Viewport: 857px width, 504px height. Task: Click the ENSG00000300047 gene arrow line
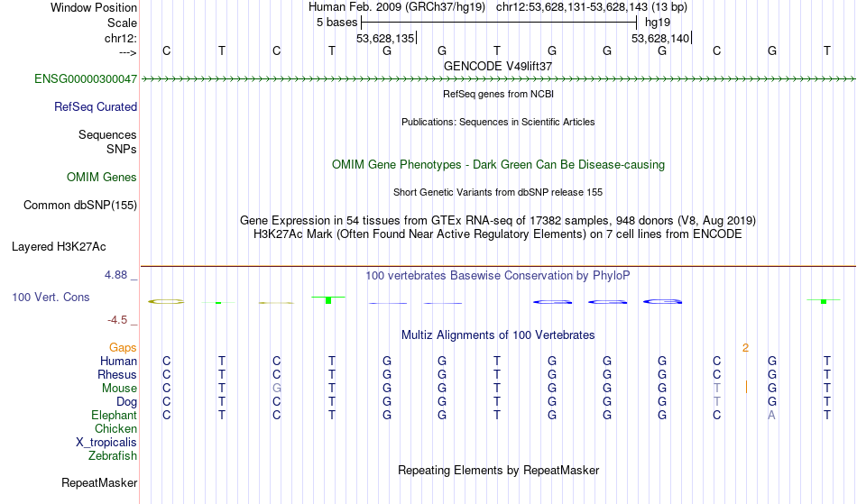coord(498,79)
